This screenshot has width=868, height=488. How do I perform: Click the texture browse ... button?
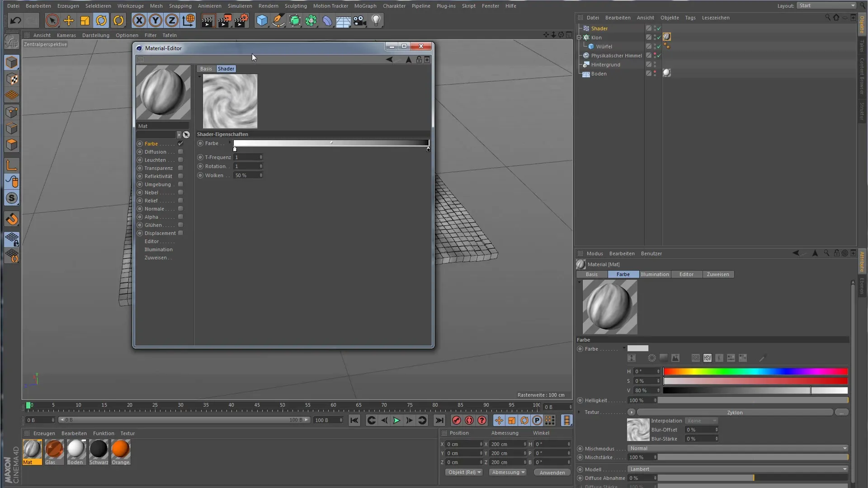coord(842,412)
